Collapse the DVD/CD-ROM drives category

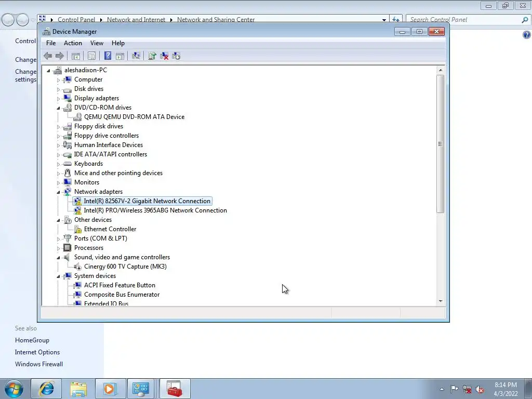click(x=58, y=108)
